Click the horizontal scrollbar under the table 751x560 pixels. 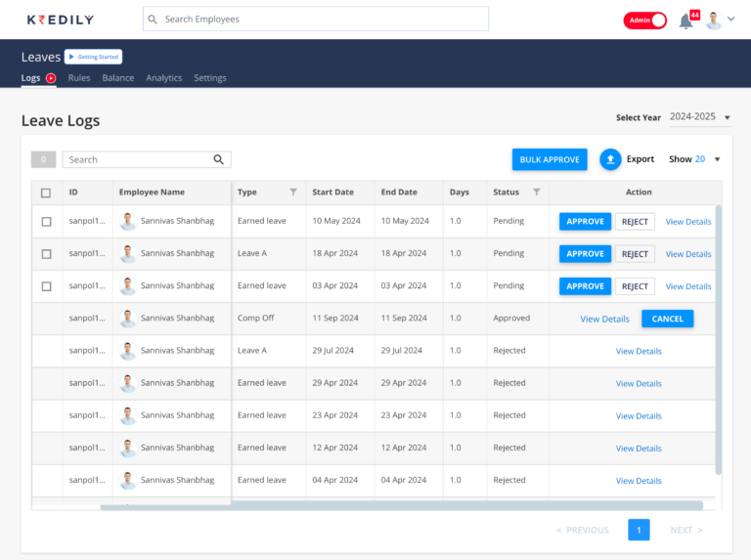(401, 506)
